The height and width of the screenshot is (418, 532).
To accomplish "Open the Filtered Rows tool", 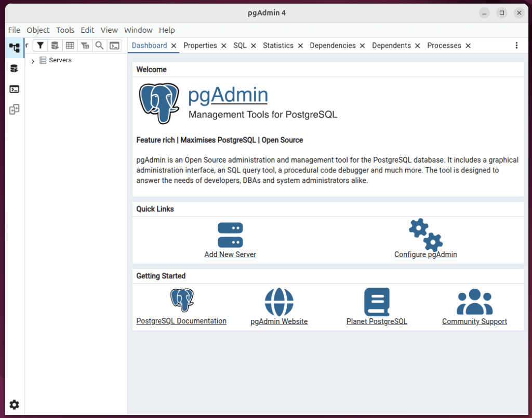I will 85,45.
